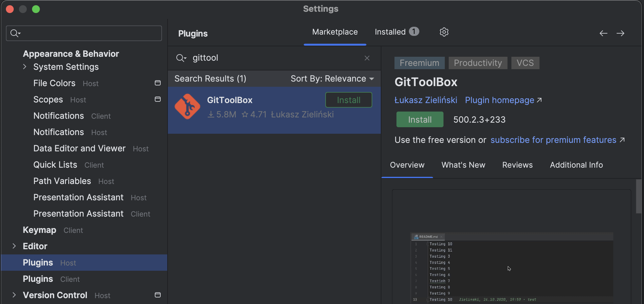Navigate forward using the right arrow icon
This screenshot has height=304, width=644.
coord(620,33)
